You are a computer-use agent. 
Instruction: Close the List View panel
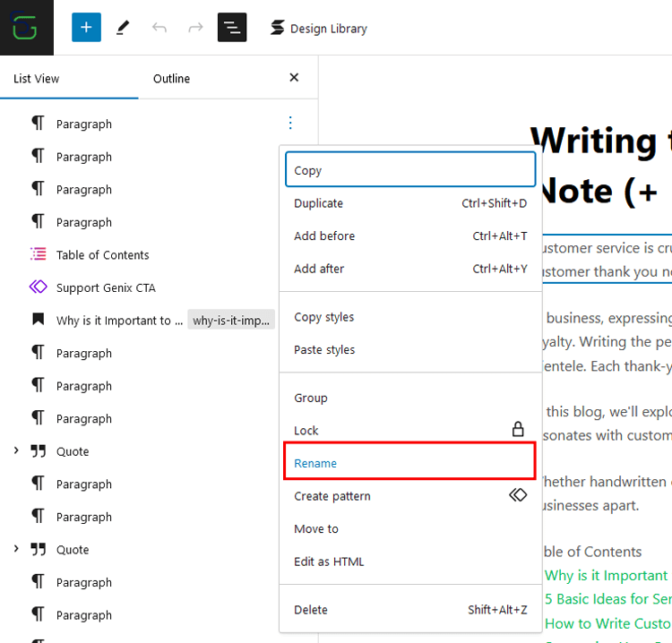tap(294, 78)
